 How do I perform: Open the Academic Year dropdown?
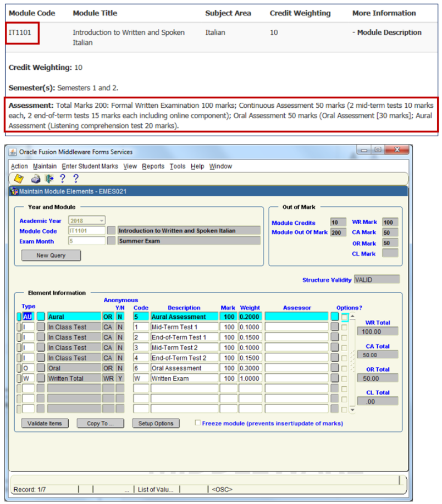101,221
